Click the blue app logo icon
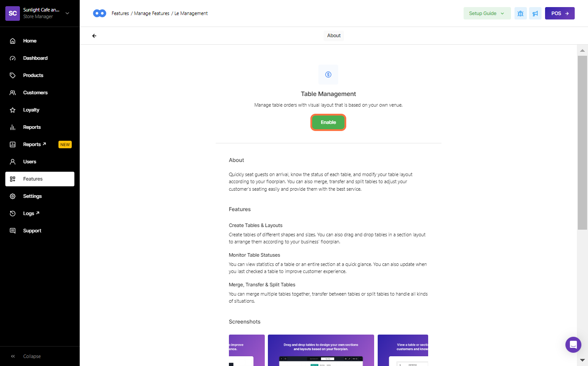 (x=100, y=13)
